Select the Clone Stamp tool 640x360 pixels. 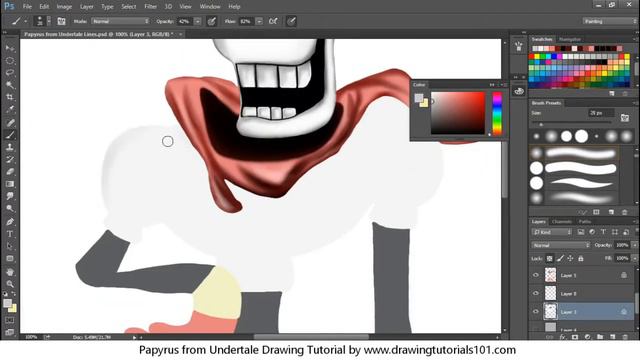pyautogui.click(x=10, y=147)
